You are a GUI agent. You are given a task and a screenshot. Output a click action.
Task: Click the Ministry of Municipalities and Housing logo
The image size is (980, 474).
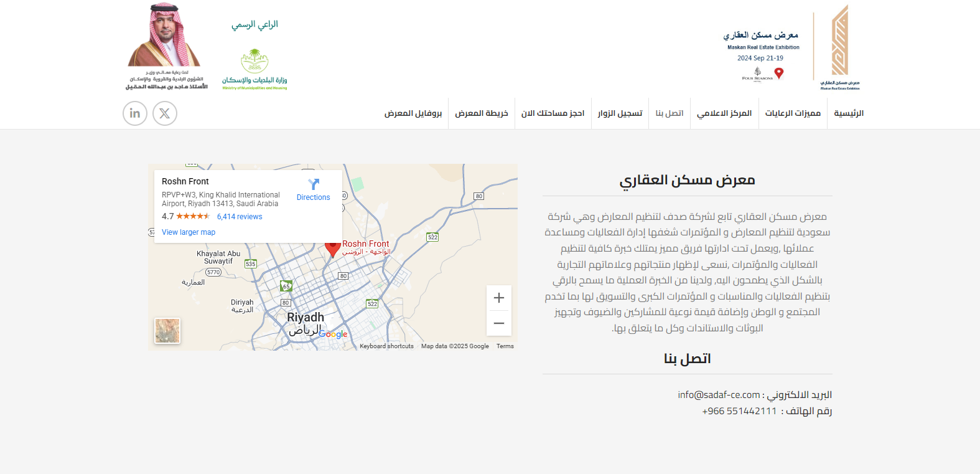pyautogui.click(x=254, y=69)
